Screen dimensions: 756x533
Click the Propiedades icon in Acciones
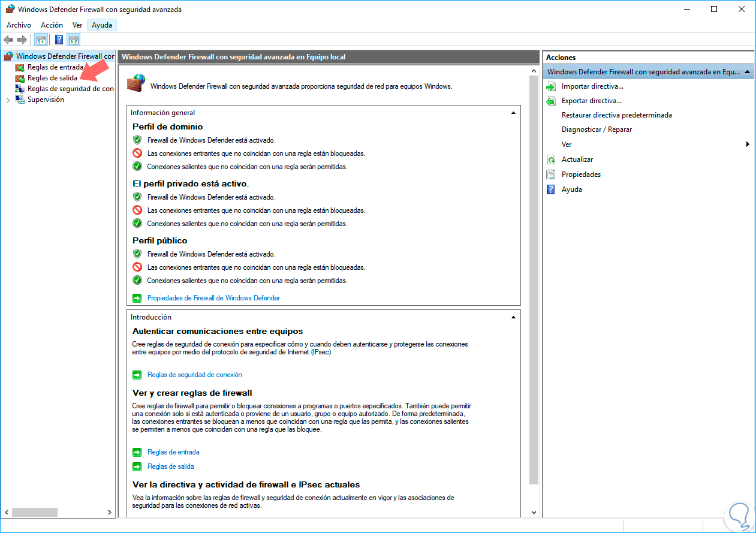(x=551, y=175)
